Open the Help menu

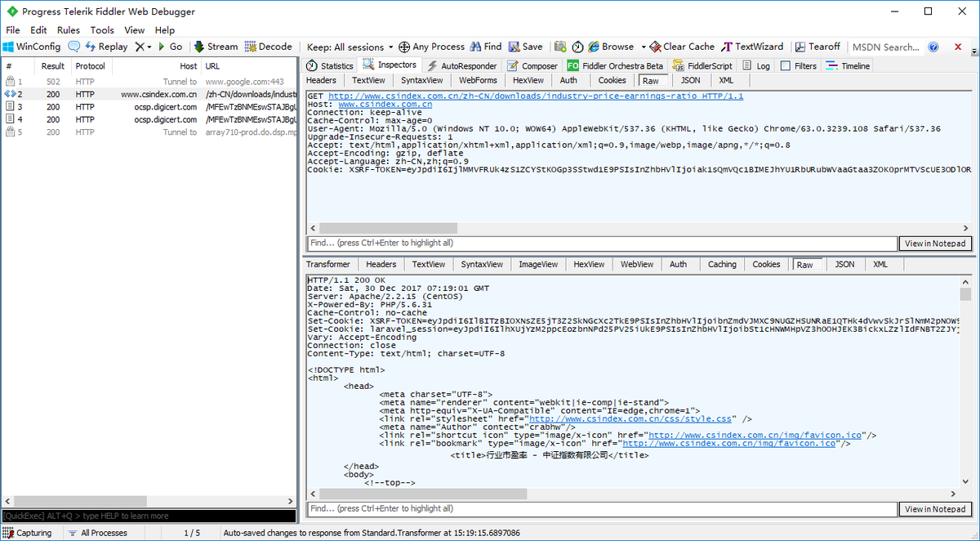pos(165,29)
